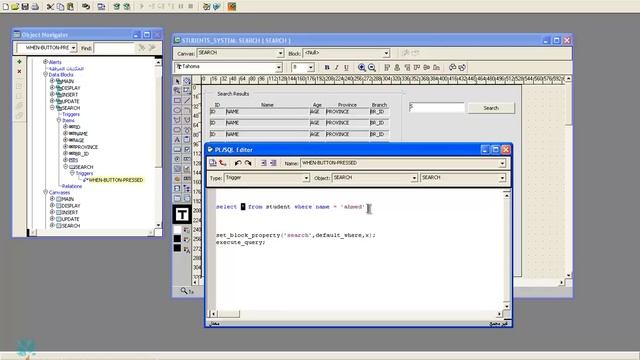Click the black line color swatch
The height and width of the screenshot is (360, 640).
coord(177,239)
